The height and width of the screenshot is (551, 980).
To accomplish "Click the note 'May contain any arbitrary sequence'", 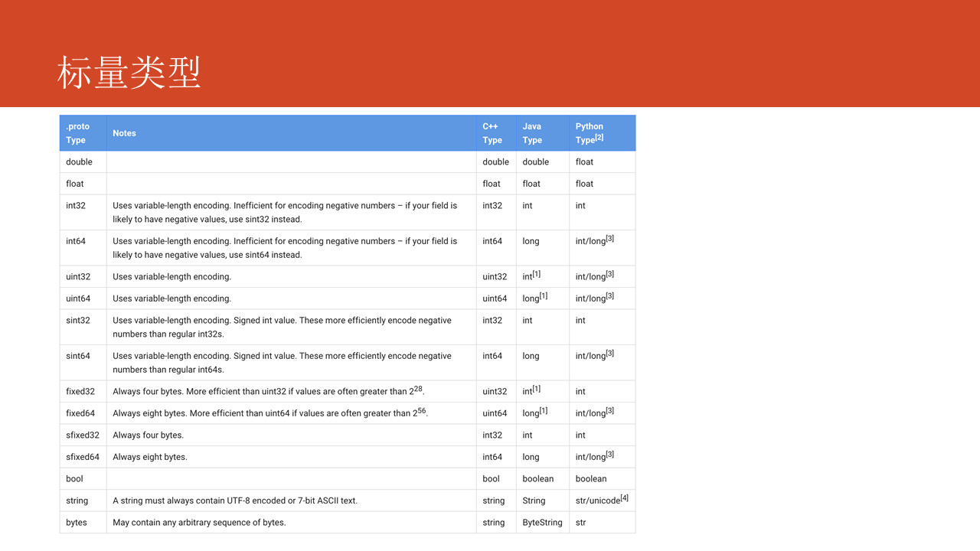I will (x=199, y=523).
